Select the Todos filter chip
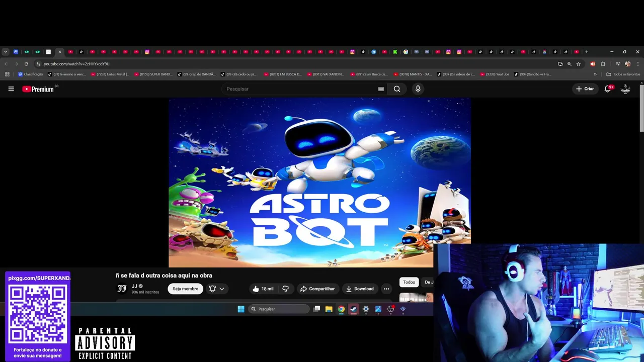 (x=409, y=282)
